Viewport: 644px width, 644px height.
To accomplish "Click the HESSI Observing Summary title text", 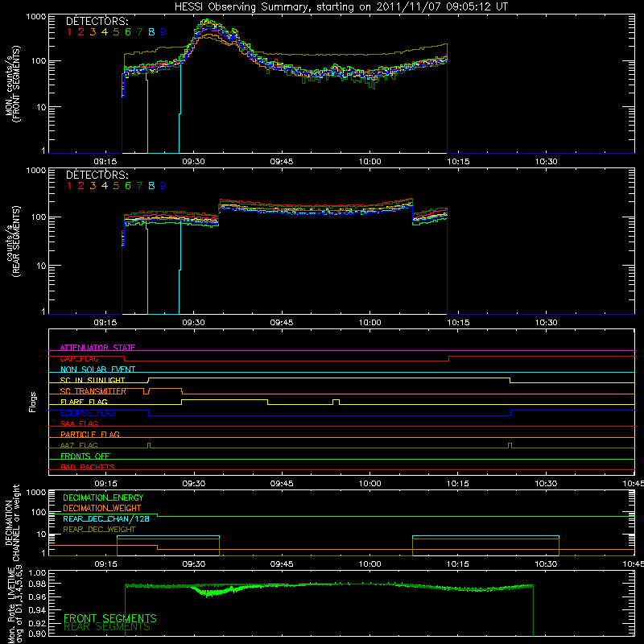I will 341,7.
